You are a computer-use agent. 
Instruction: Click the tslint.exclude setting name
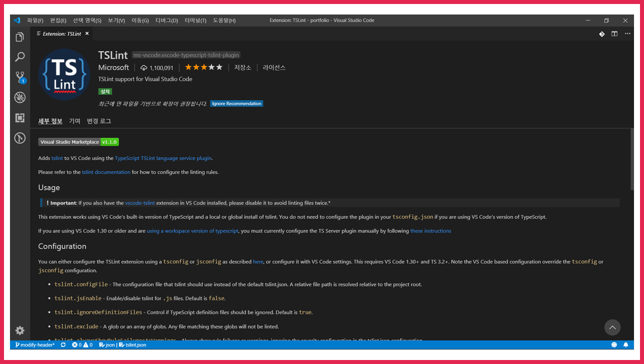[x=76, y=326]
